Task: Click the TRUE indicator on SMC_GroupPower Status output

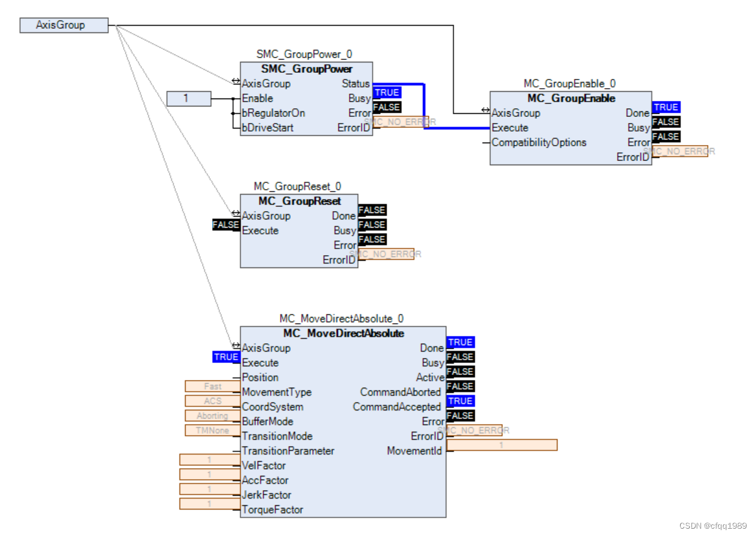Action: pyautogui.click(x=386, y=92)
